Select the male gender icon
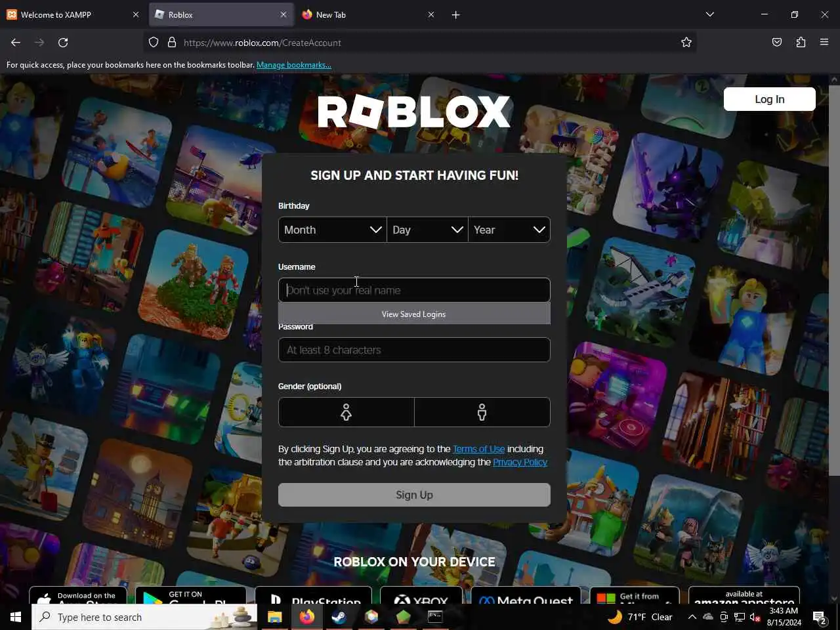Image resolution: width=840 pixels, height=630 pixels. tap(482, 412)
